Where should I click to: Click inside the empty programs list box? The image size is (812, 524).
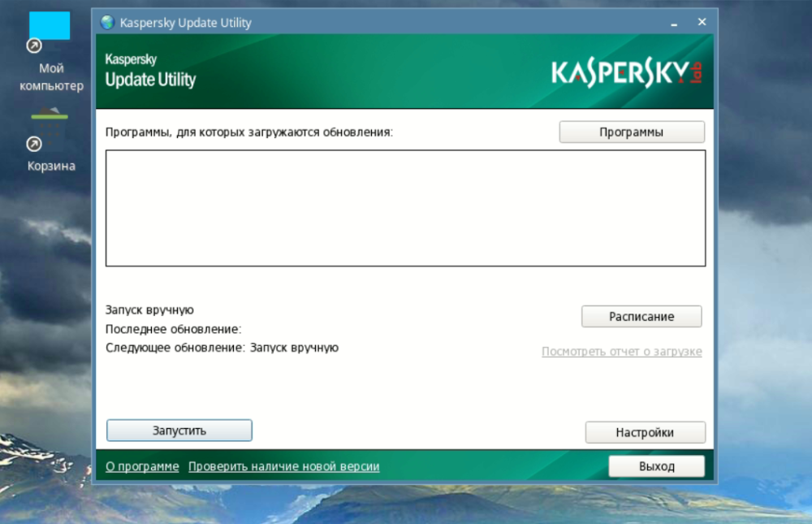pyautogui.click(x=405, y=208)
